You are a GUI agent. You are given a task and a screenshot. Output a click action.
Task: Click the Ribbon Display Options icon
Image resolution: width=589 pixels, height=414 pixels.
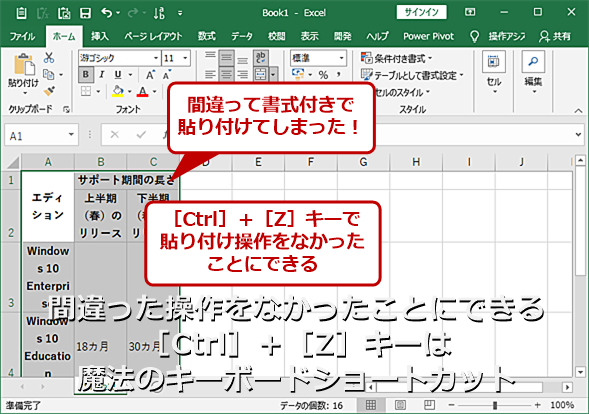coord(470,12)
